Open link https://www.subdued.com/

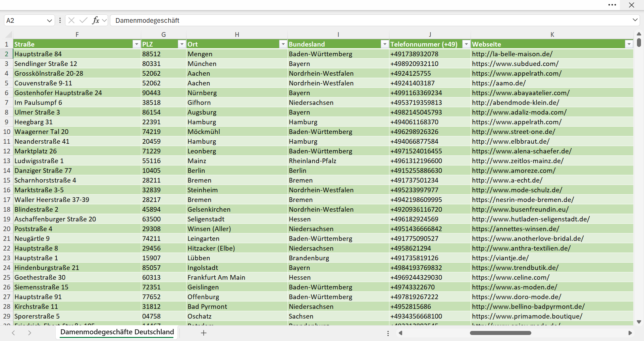click(x=515, y=64)
